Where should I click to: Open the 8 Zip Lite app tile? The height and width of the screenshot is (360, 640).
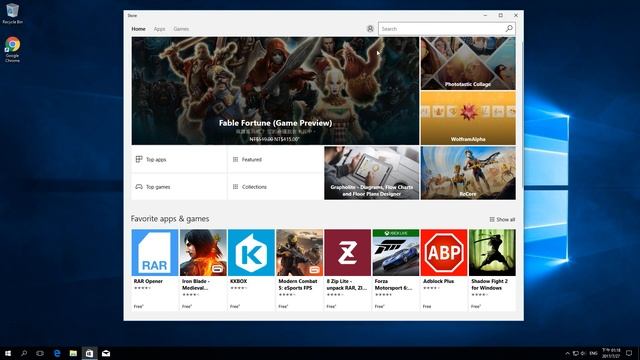point(347,270)
